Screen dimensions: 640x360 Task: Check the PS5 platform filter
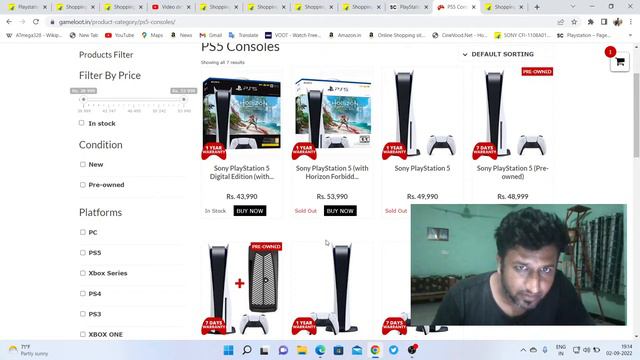(83, 252)
